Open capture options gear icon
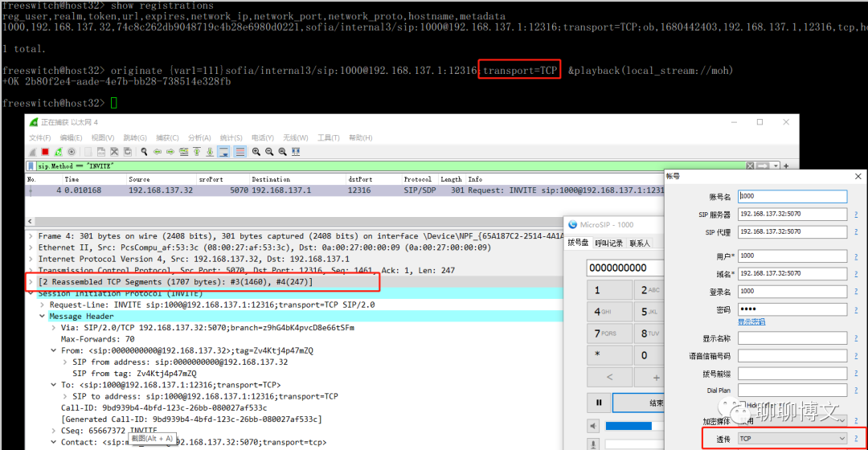The width and height of the screenshot is (868, 450). (x=72, y=152)
